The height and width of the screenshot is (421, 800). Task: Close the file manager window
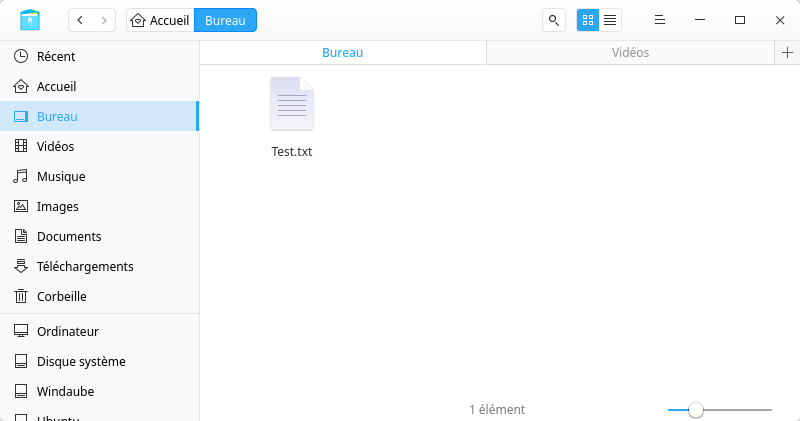(x=780, y=20)
